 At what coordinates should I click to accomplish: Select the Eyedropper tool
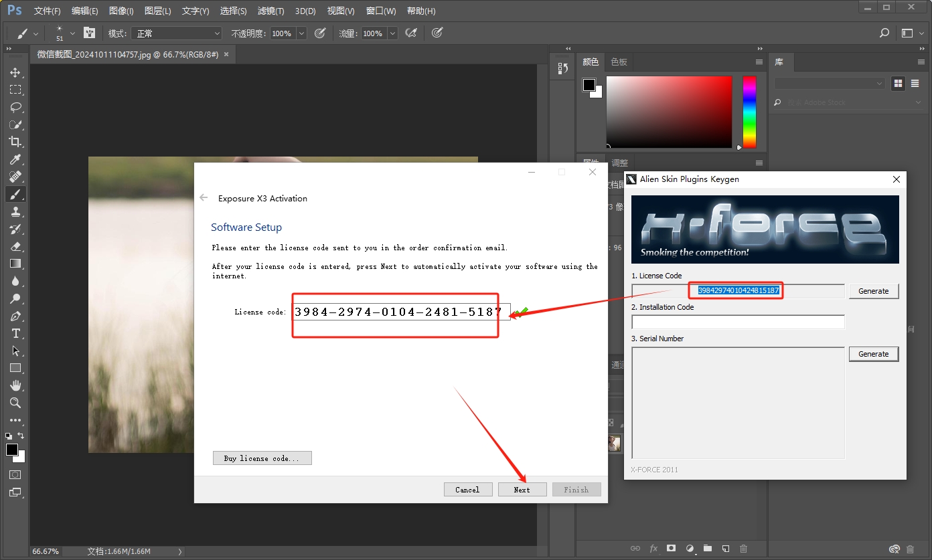[15, 159]
